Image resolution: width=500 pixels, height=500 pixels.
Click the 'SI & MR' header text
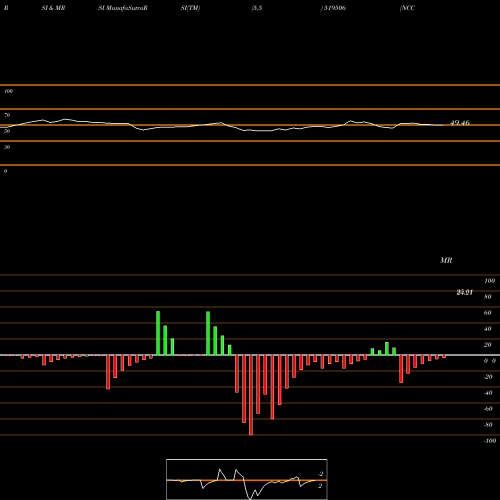coord(53,8)
